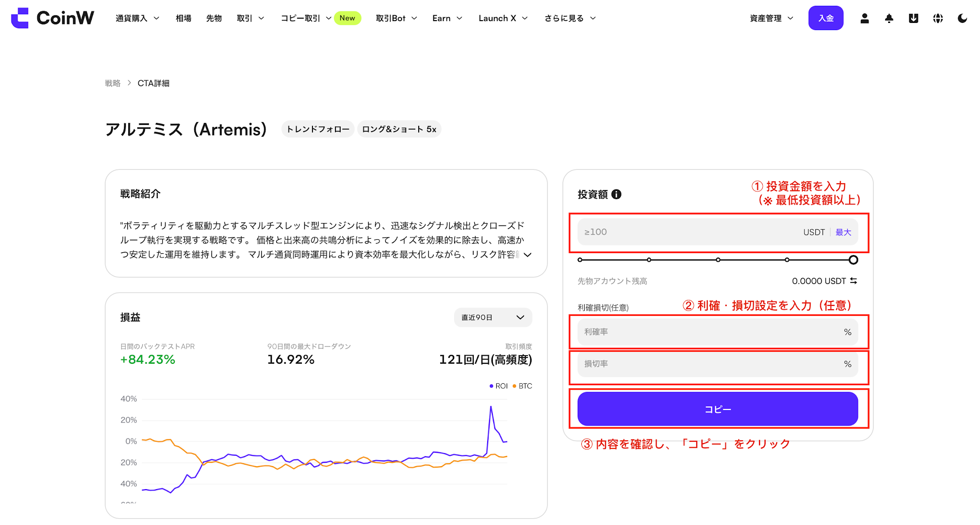
Task: Click the investment slider midpoint marker
Action: point(718,260)
